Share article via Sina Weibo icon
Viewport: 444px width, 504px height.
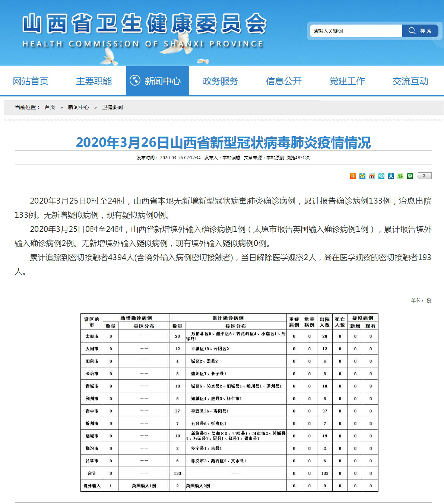point(372,176)
